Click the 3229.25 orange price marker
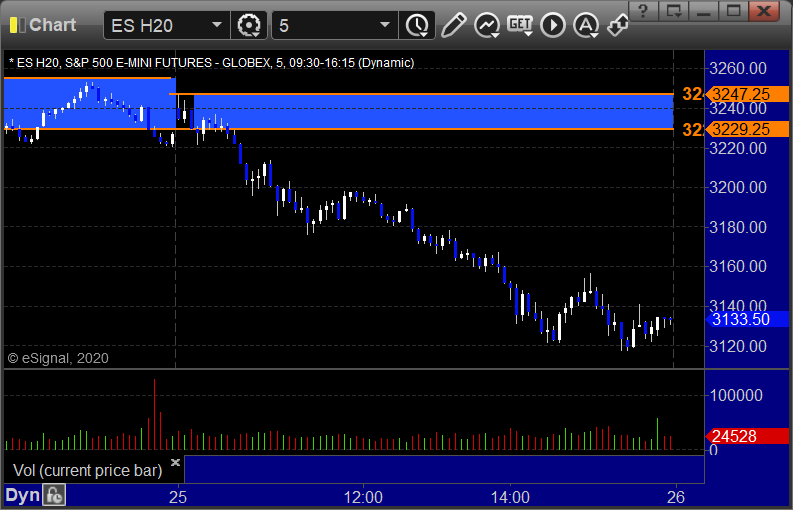The width and height of the screenshot is (793, 510). pos(747,129)
